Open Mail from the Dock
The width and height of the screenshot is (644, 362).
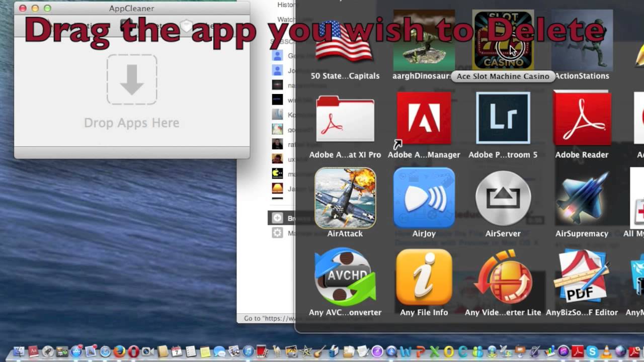(91, 351)
